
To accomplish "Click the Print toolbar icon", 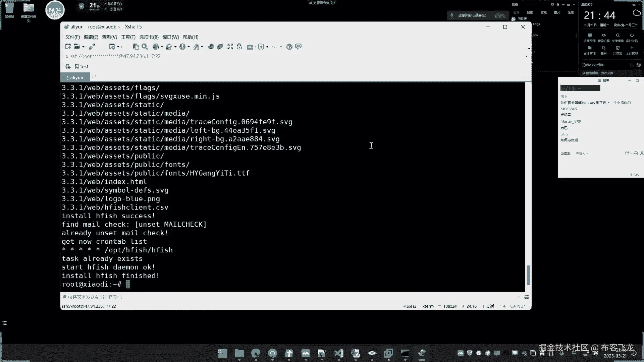I will tap(156, 47).
